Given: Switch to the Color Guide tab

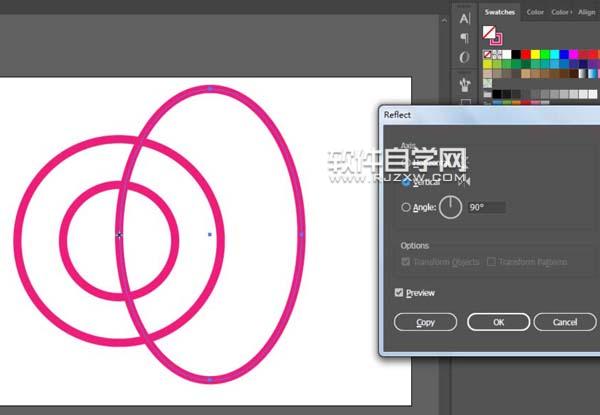Looking at the screenshot, I should pyautogui.click(x=561, y=12).
